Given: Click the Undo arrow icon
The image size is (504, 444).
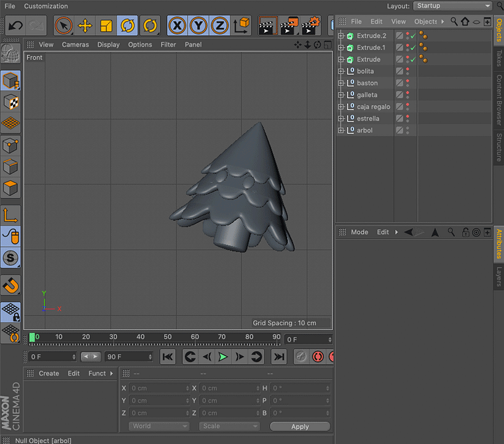Looking at the screenshot, I should click(15, 26).
